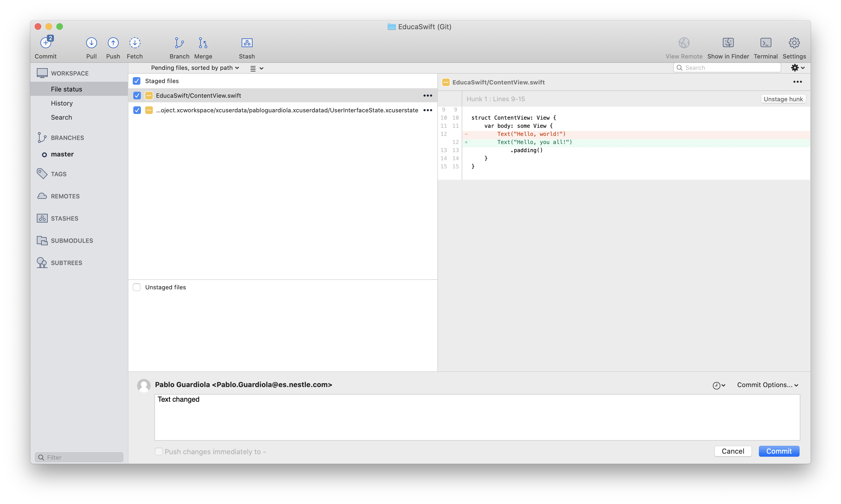Push commits with the Push icon
Image resolution: width=841 pixels, height=504 pixels.
click(x=113, y=43)
